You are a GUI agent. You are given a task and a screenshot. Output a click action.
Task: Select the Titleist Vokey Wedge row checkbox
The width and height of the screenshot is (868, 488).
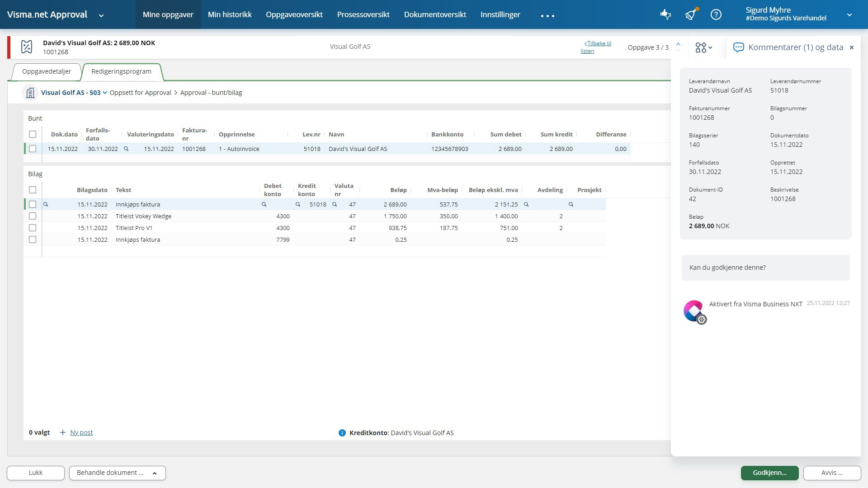point(32,216)
